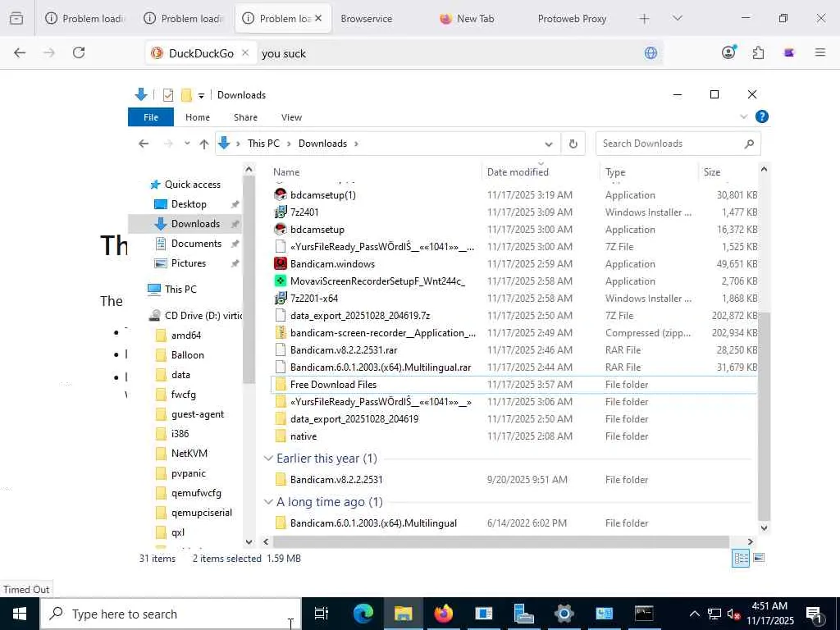Image resolution: width=840 pixels, height=630 pixels.
Task: Click the file list vertical scrollbar
Action: pyautogui.click(x=764, y=415)
